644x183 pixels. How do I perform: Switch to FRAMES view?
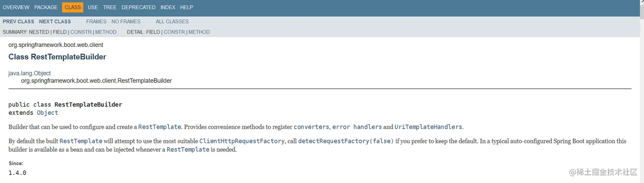click(x=96, y=21)
